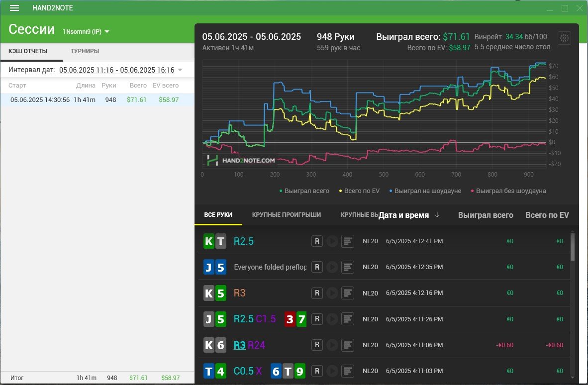Image resolution: width=588 pixels, height=385 pixels.
Task: Click 'Винрейт: 34.34 бб/100' stat
Action: [511, 37]
